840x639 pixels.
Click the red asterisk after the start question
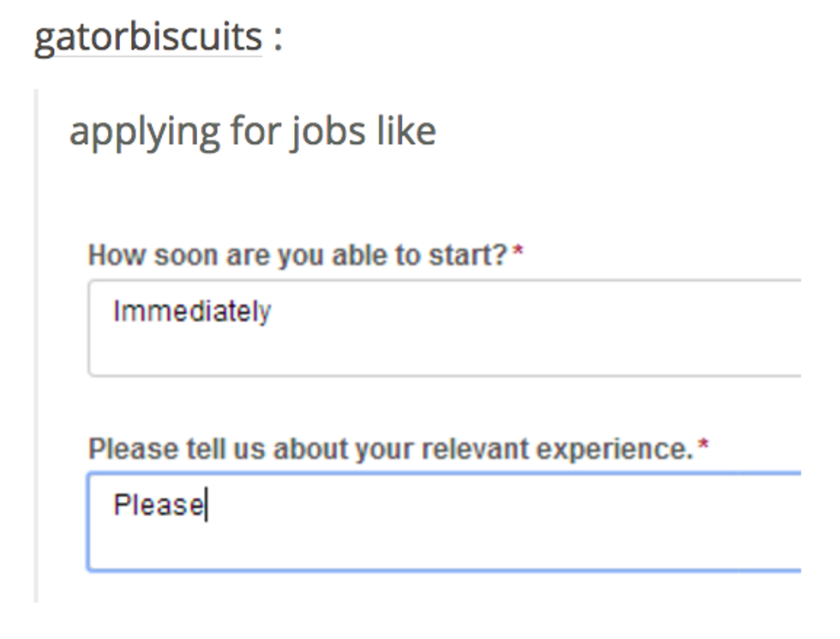518,254
